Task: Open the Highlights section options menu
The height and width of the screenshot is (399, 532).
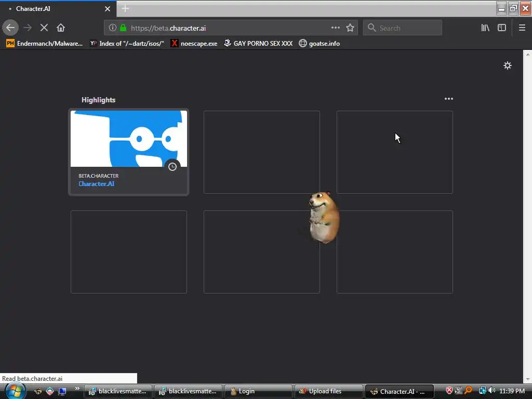Action: coord(448,99)
